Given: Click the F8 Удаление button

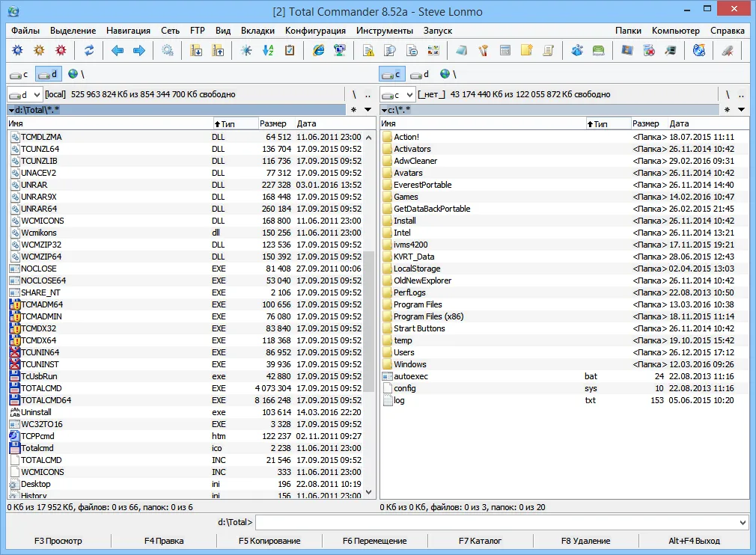Looking at the screenshot, I should [x=586, y=541].
